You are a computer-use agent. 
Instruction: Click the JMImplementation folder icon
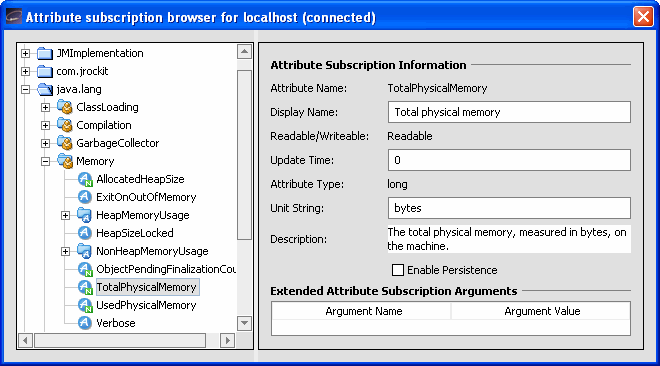click(x=45, y=53)
